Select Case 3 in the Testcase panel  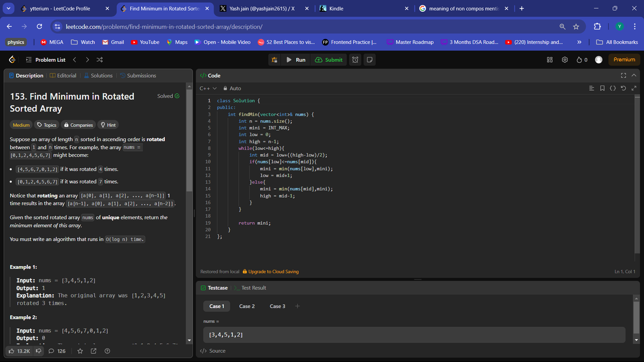click(277, 306)
